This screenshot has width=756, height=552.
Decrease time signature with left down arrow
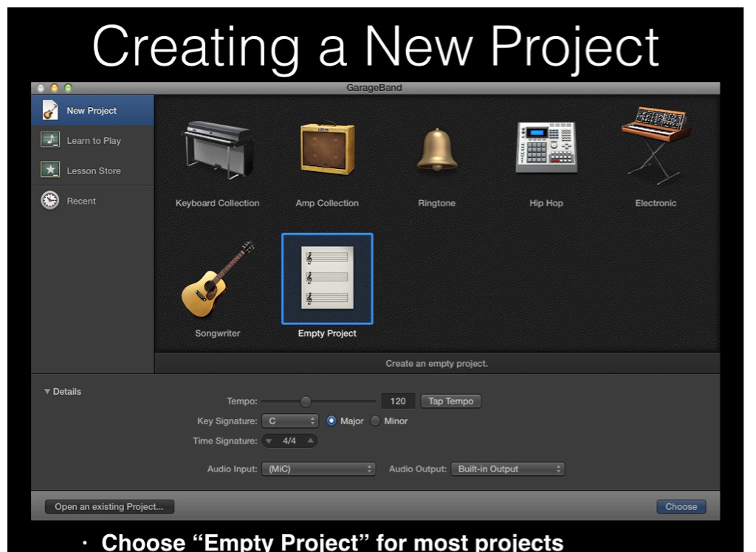269,441
